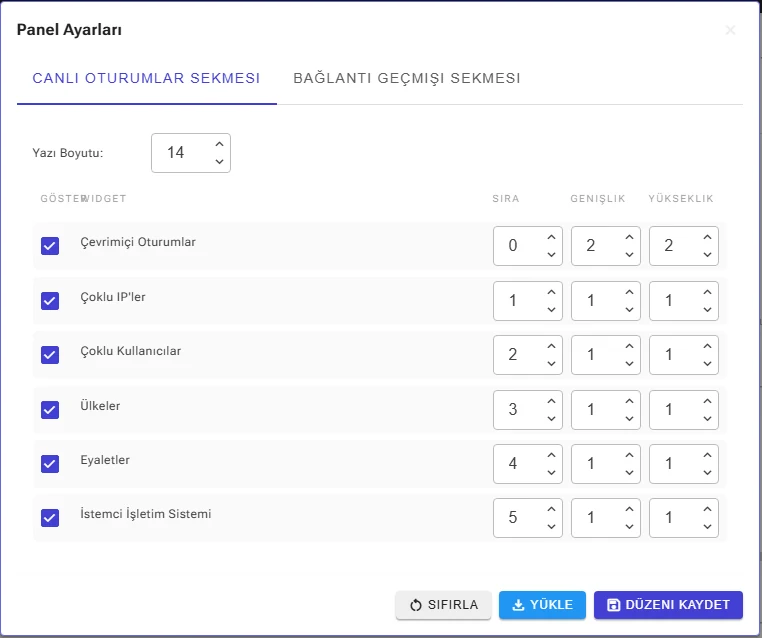This screenshot has width=762, height=638.
Task: Increase Yükseklik for Eyaletler row
Action: [x=707, y=455]
